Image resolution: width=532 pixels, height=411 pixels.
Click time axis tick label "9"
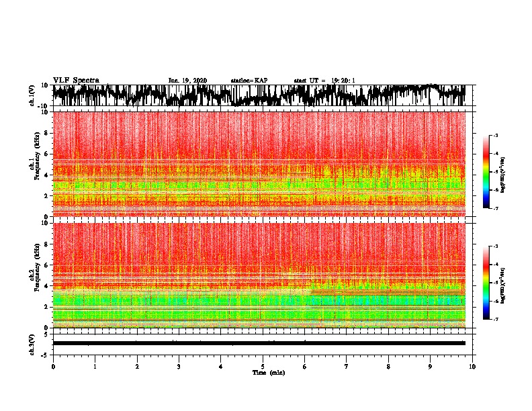(x=430, y=367)
